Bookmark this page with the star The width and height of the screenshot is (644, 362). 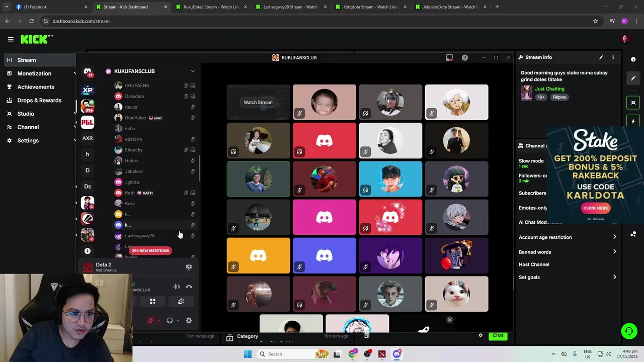[x=596, y=21]
